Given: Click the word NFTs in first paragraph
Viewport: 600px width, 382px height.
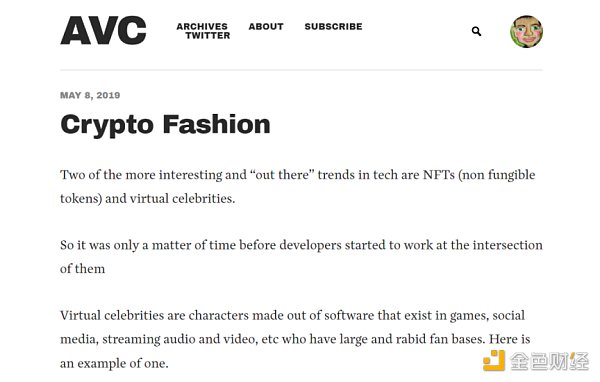Looking at the screenshot, I should [x=439, y=175].
